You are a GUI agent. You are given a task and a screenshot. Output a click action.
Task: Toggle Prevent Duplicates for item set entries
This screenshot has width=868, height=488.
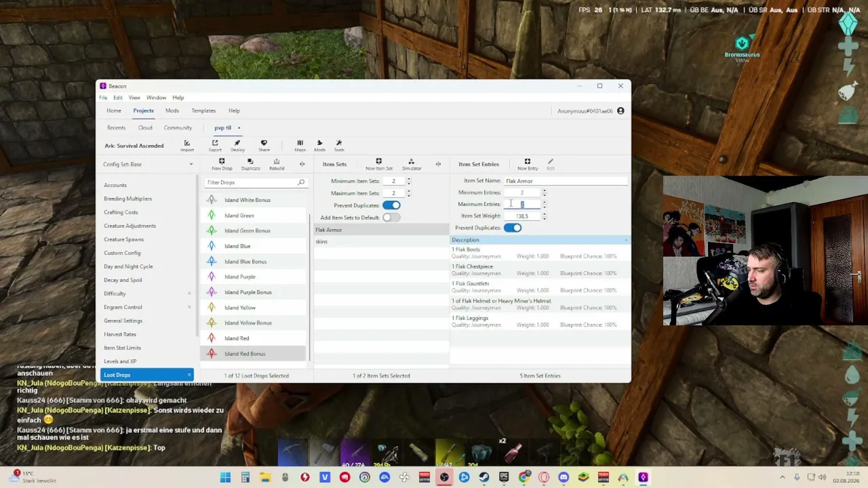click(513, 228)
